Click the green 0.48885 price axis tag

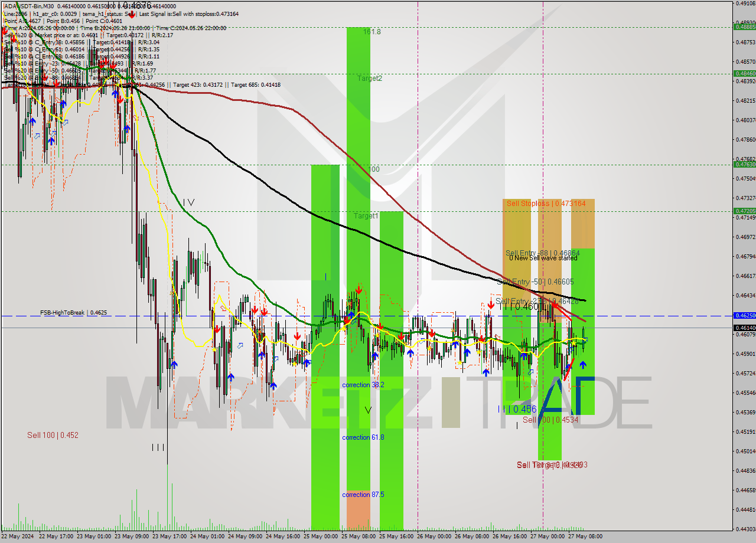[x=745, y=27]
